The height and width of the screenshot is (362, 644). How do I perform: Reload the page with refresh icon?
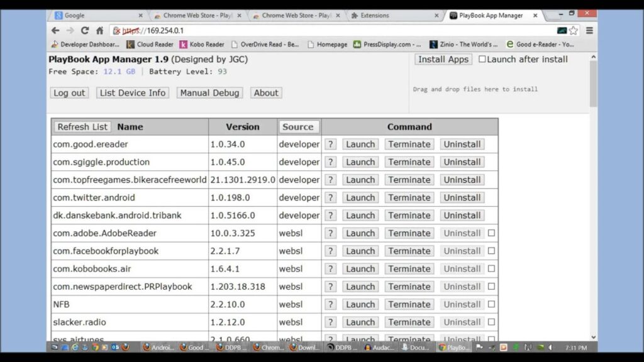pos(85,30)
